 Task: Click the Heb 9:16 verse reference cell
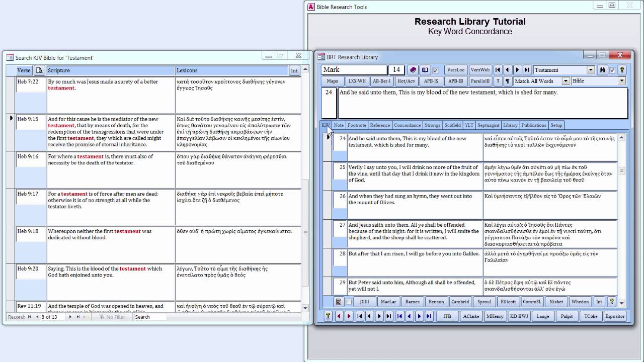[x=31, y=156]
